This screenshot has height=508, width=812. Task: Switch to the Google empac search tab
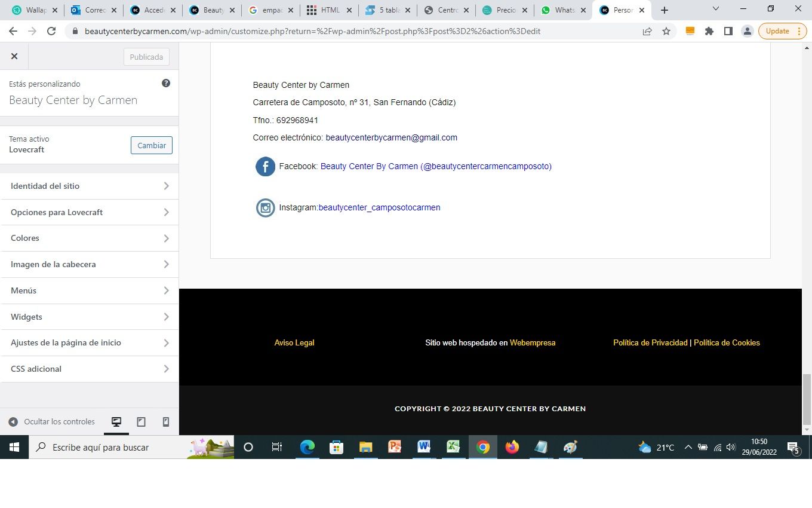tap(270, 10)
